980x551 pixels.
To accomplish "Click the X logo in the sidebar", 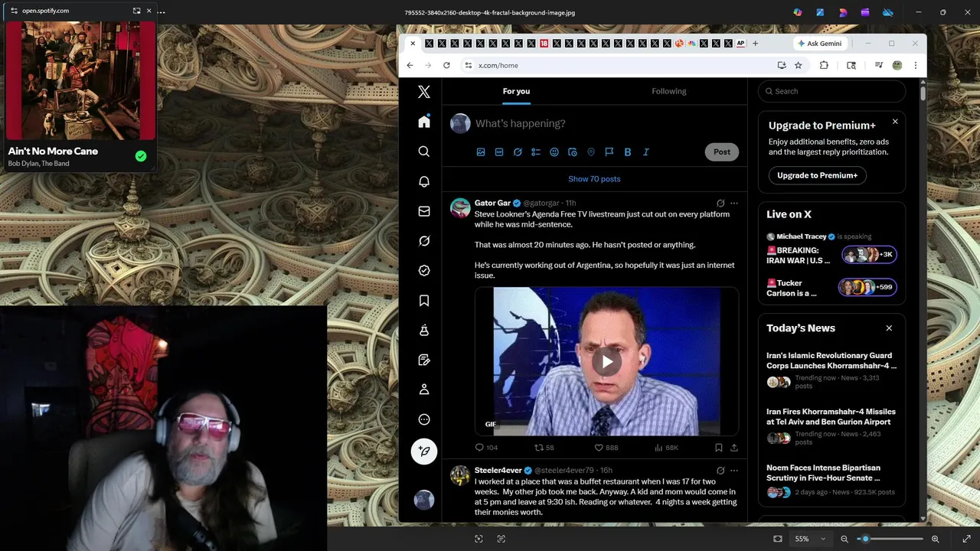I will pyautogui.click(x=424, y=92).
